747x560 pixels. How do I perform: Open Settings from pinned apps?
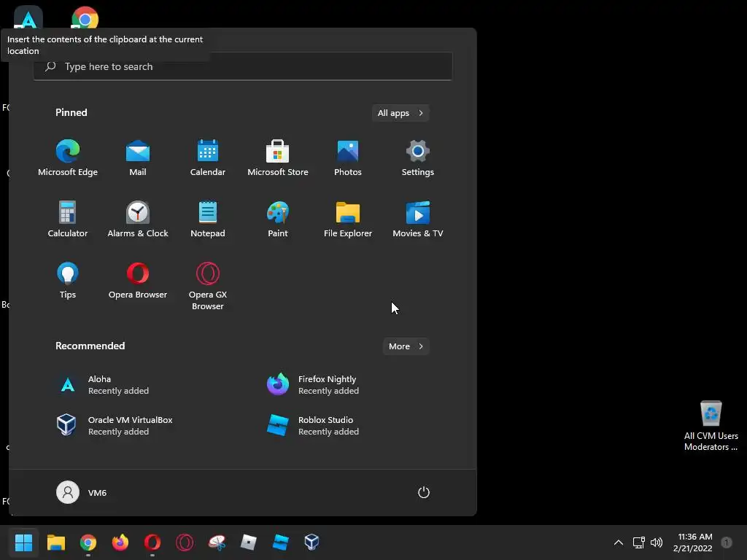[x=418, y=157]
